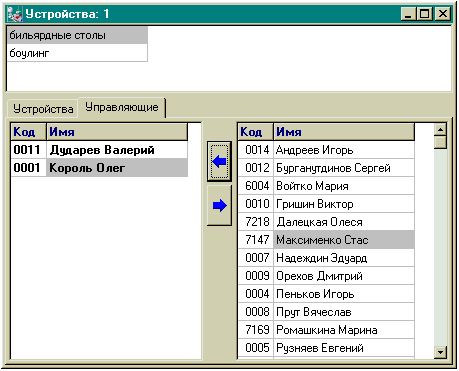
Task: Switch to the Управляющие tab
Action: [122, 107]
